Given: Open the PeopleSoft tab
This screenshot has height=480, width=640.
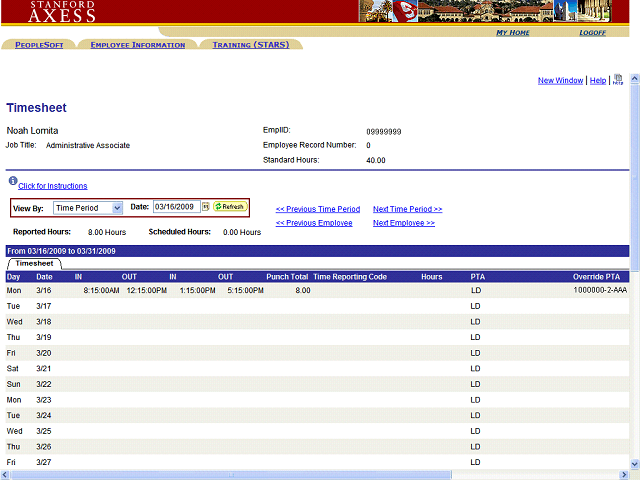Looking at the screenshot, I should [x=39, y=45].
